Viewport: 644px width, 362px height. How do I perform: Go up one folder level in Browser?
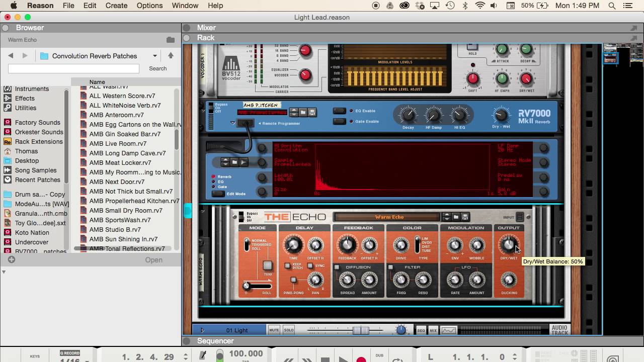[171, 56]
